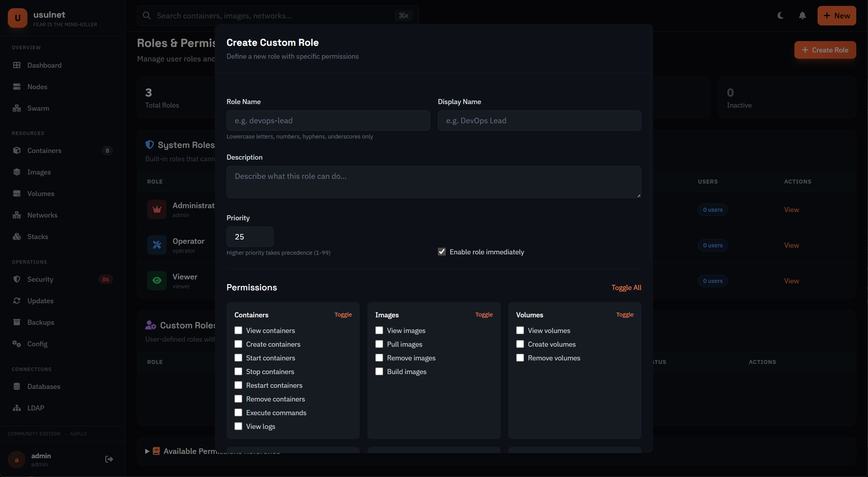Open the Backups section

(41, 322)
